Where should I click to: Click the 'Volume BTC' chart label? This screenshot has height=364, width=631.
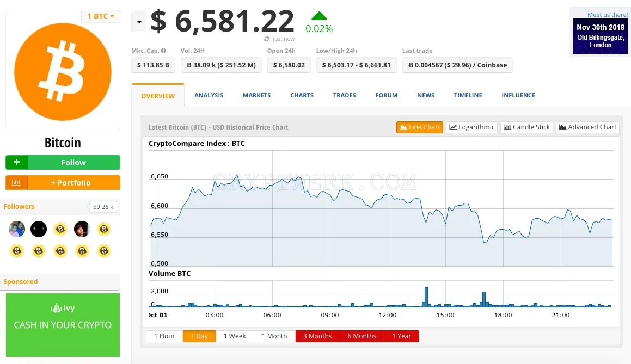(169, 274)
